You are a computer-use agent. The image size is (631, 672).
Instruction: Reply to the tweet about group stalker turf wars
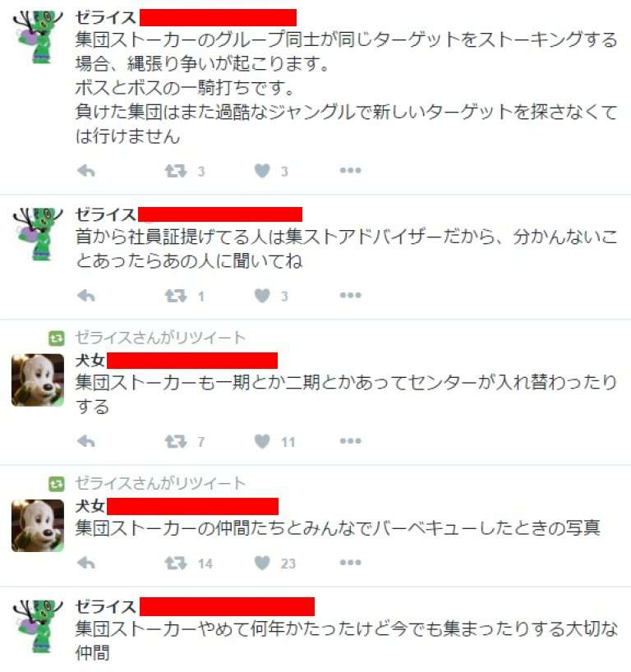point(86,171)
